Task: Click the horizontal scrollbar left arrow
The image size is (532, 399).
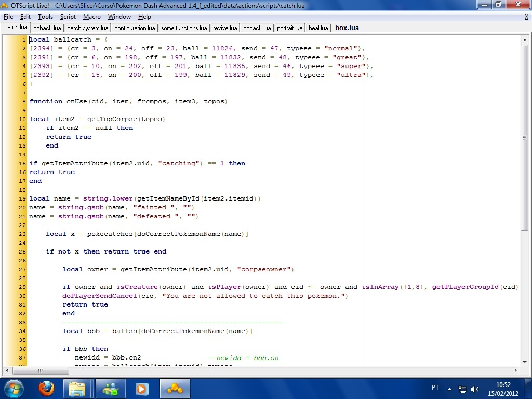Action: point(7,370)
